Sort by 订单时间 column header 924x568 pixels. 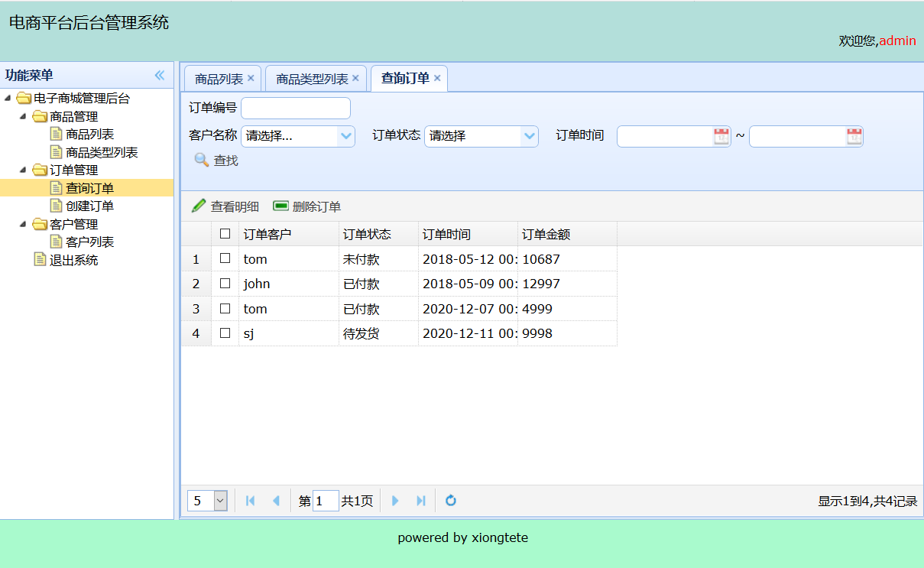pos(468,234)
